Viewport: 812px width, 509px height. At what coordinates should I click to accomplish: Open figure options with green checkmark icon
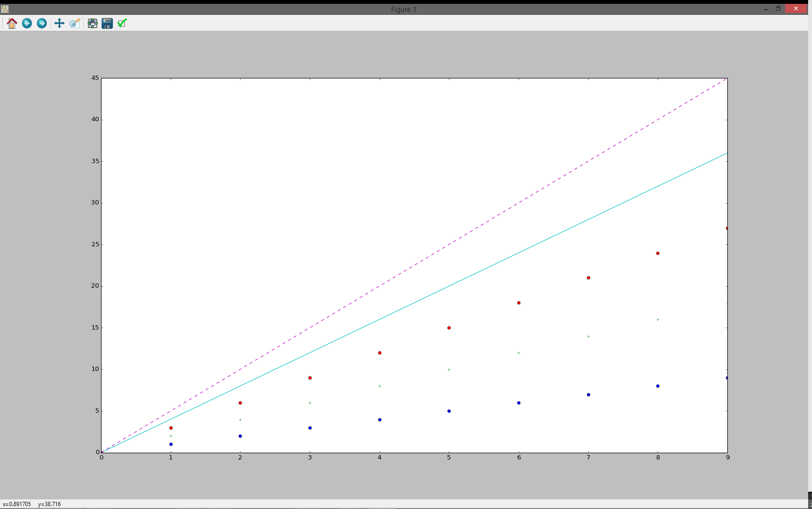pos(122,23)
